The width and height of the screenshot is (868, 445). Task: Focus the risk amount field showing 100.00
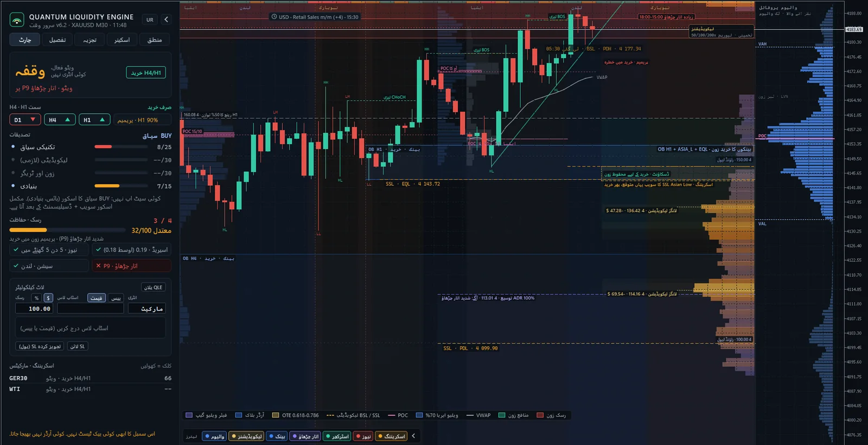pyautogui.click(x=34, y=308)
